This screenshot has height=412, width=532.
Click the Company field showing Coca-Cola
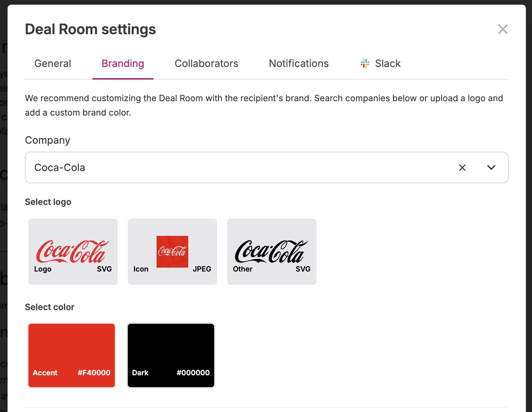(266, 167)
